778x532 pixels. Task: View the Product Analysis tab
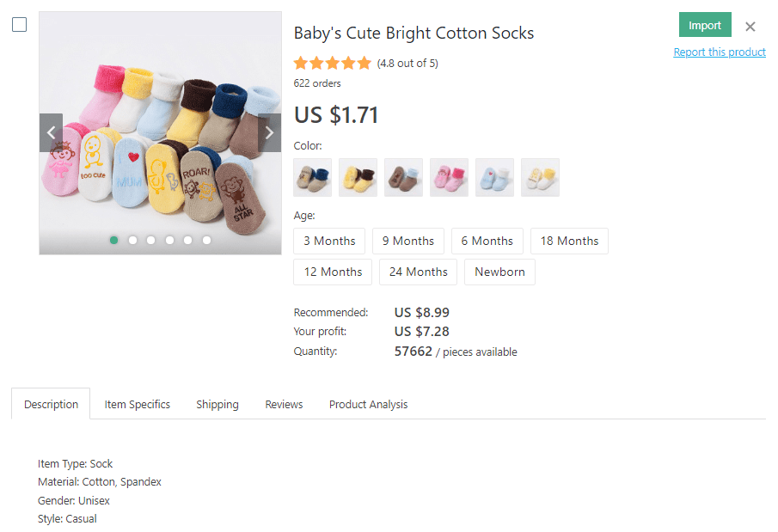click(x=368, y=405)
